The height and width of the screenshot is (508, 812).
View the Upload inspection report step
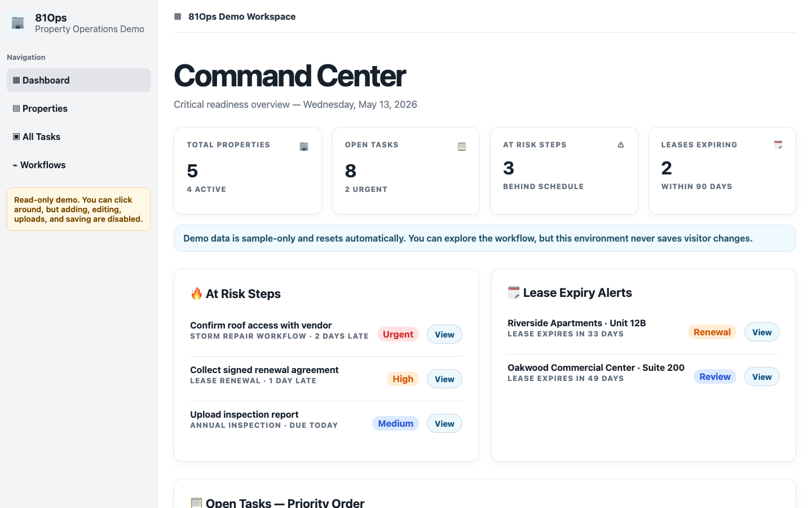pos(444,423)
